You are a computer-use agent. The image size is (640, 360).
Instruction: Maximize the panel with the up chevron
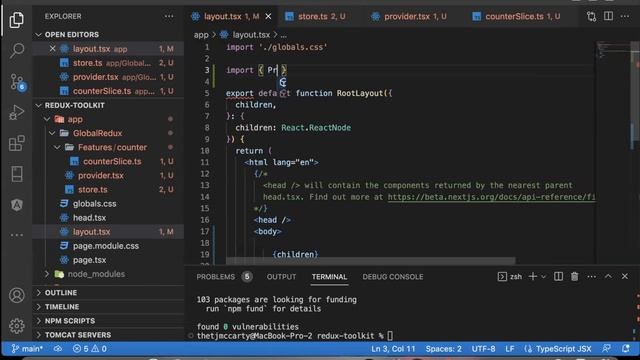point(608,276)
